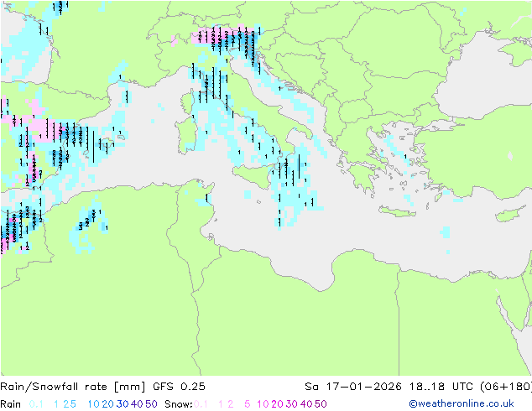Click the 'Rain' legend label

tap(11, 404)
